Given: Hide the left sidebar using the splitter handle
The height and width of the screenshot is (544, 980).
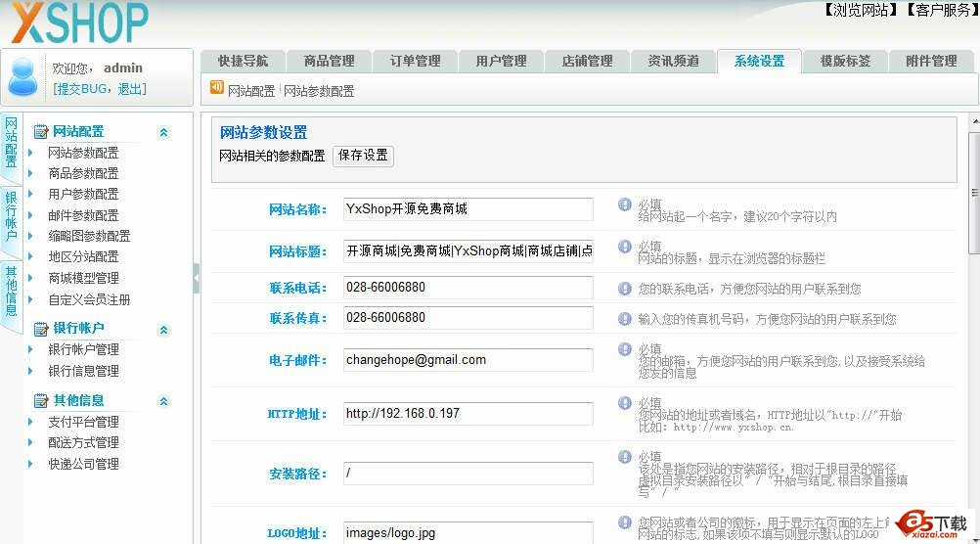Looking at the screenshot, I should click(x=196, y=279).
